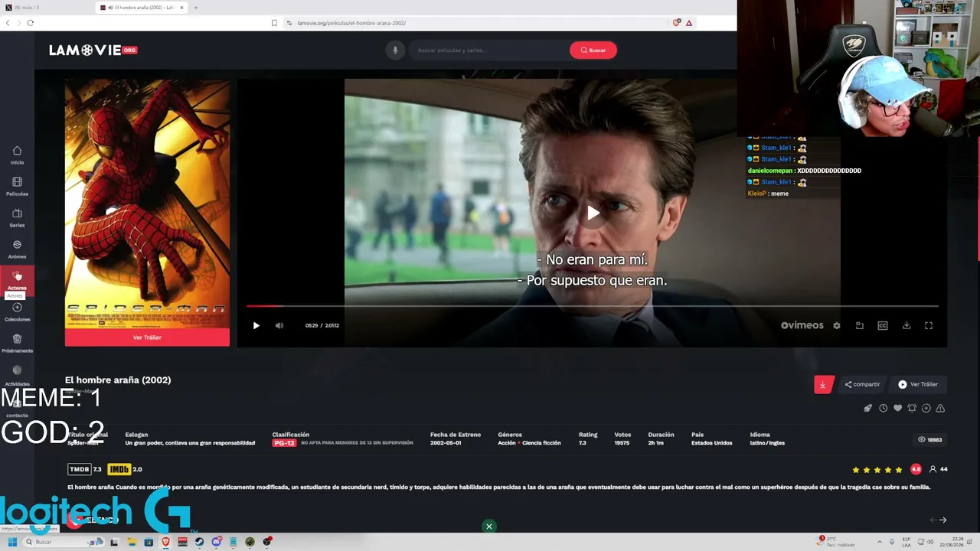The image size is (980, 551).
Task: Open the Películas section in the sidebar
Action: (17, 187)
